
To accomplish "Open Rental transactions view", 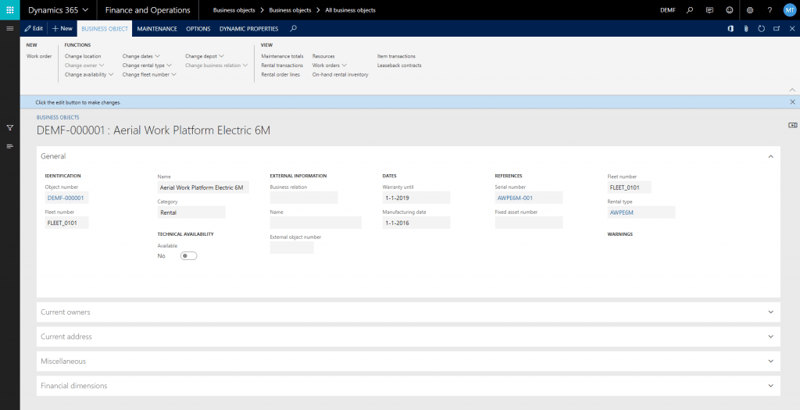I will coord(282,65).
